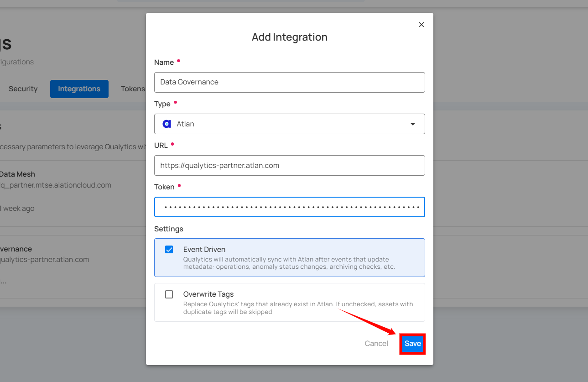Screen dimensions: 588x382
Task: Click the Add Integration dialog title
Action: [x=289, y=37]
